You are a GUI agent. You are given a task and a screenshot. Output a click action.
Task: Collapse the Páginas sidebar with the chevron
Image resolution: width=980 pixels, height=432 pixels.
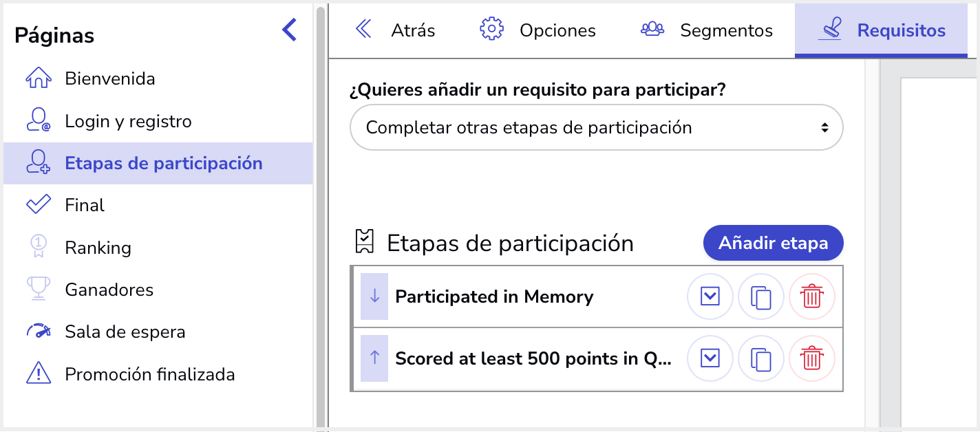[x=290, y=30]
